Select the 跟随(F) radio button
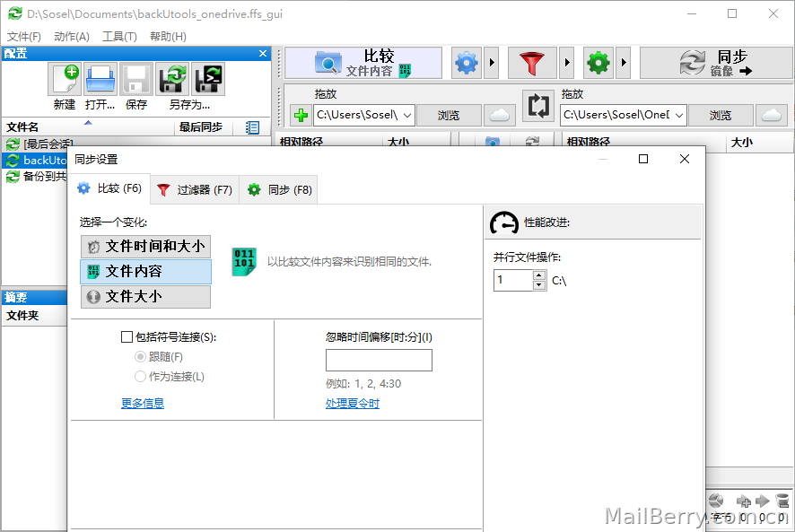The height and width of the screenshot is (532, 795). (x=140, y=356)
